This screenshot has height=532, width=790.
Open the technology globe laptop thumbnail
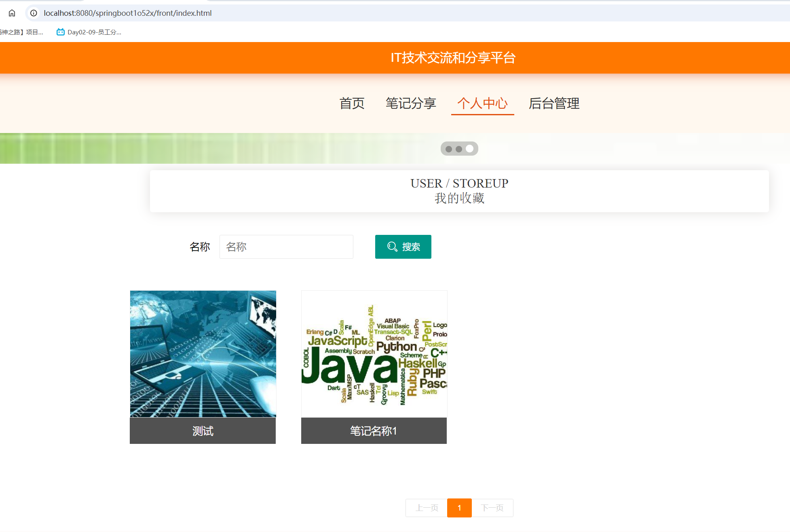coord(203,354)
